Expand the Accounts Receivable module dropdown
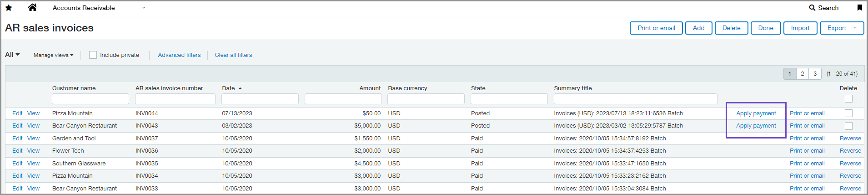This screenshot has width=868, height=195. tap(144, 8)
